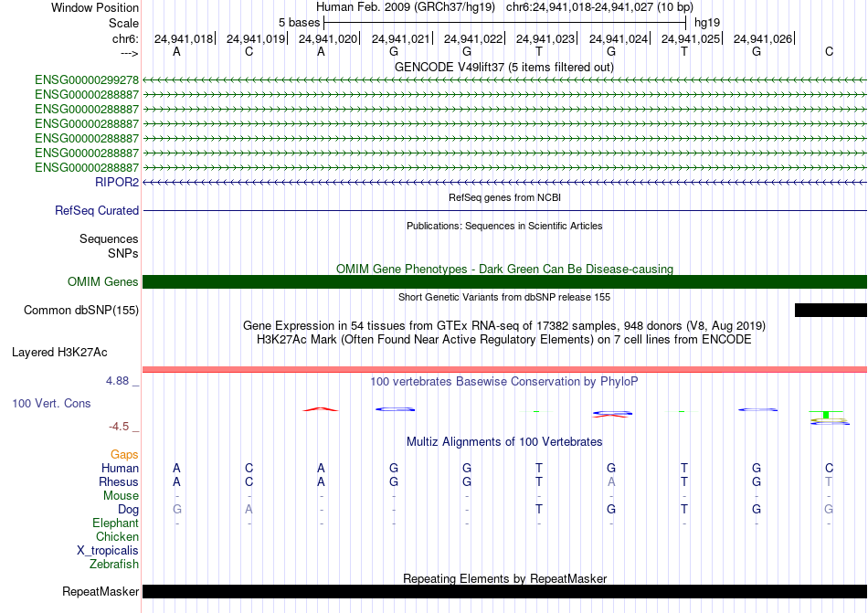868x613 pixels.
Task: Click the Scale label
Action: coord(124,23)
